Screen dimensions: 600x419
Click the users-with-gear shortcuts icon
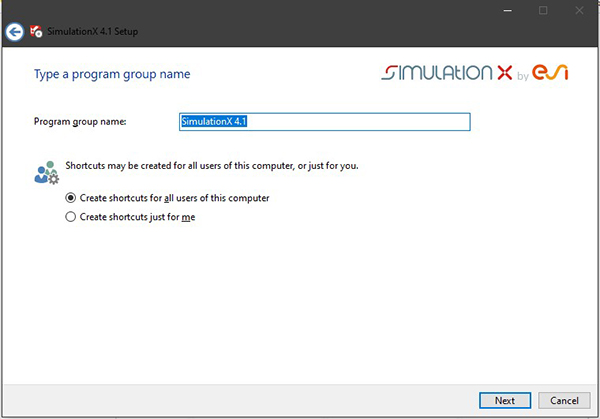46,173
